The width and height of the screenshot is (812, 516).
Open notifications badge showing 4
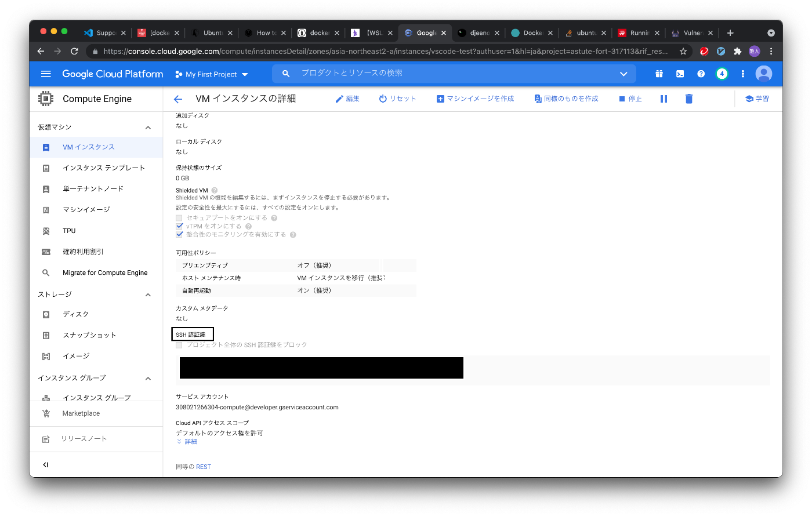click(722, 74)
